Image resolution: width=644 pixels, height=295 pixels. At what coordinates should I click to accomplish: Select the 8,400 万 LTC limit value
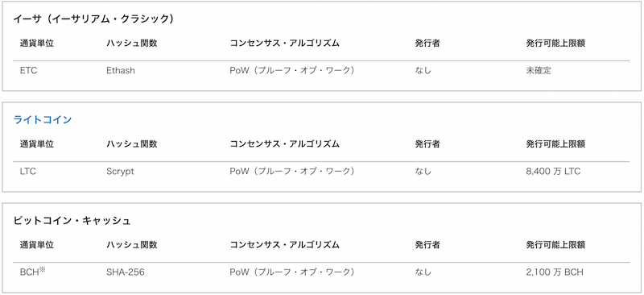pyautogui.click(x=553, y=171)
